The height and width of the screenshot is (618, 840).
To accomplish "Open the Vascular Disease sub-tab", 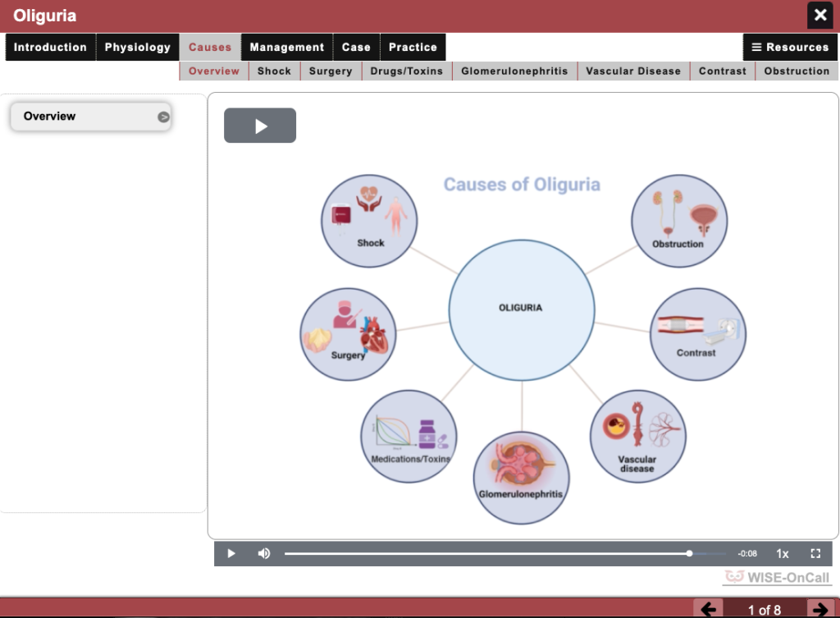I will tap(632, 71).
